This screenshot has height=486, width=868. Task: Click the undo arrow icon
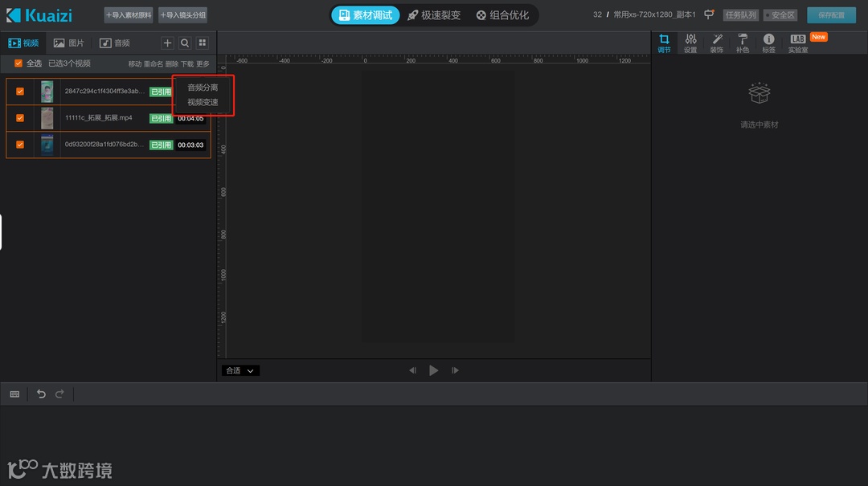pos(41,394)
